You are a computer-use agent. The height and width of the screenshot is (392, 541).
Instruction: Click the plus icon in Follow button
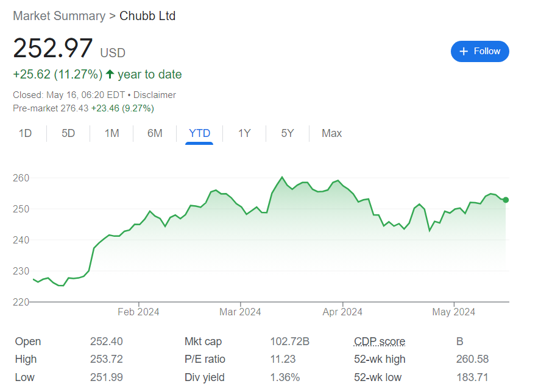pos(464,51)
